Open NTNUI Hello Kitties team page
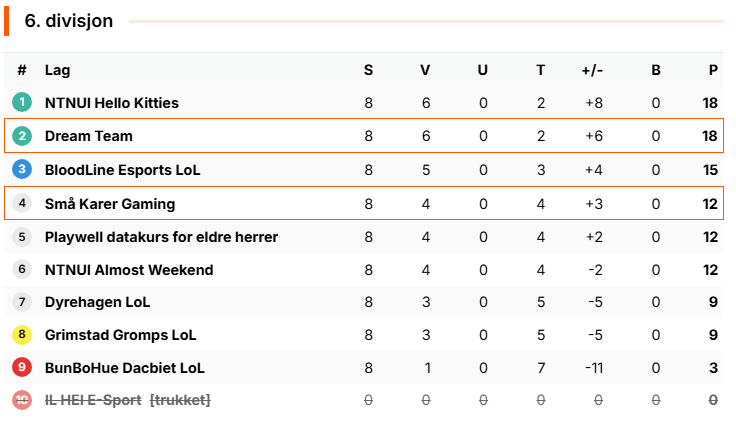The height and width of the screenshot is (421, 736). tap(112, 103)
